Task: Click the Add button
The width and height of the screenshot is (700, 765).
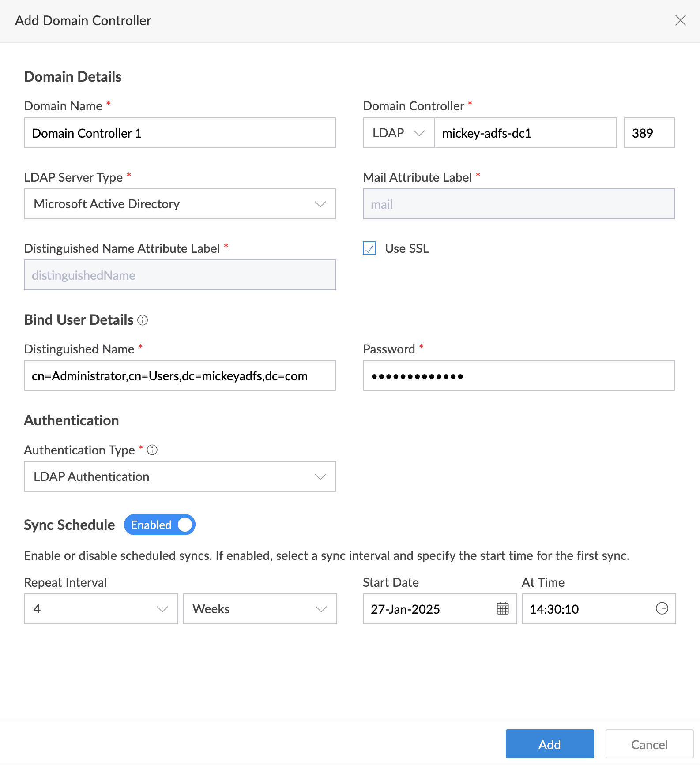Action: [549, 744]
